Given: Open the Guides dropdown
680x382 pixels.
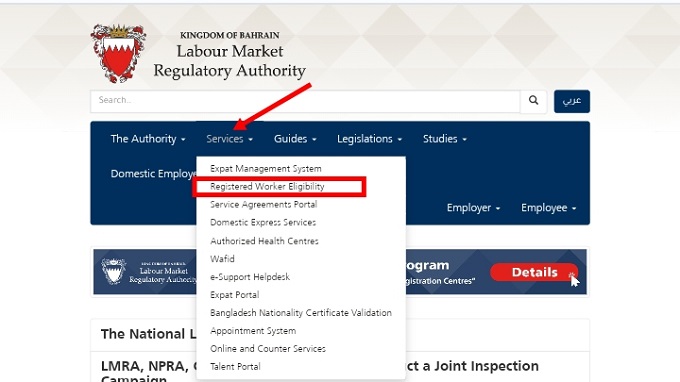Looking at the screenshot, I should [295, 139].
